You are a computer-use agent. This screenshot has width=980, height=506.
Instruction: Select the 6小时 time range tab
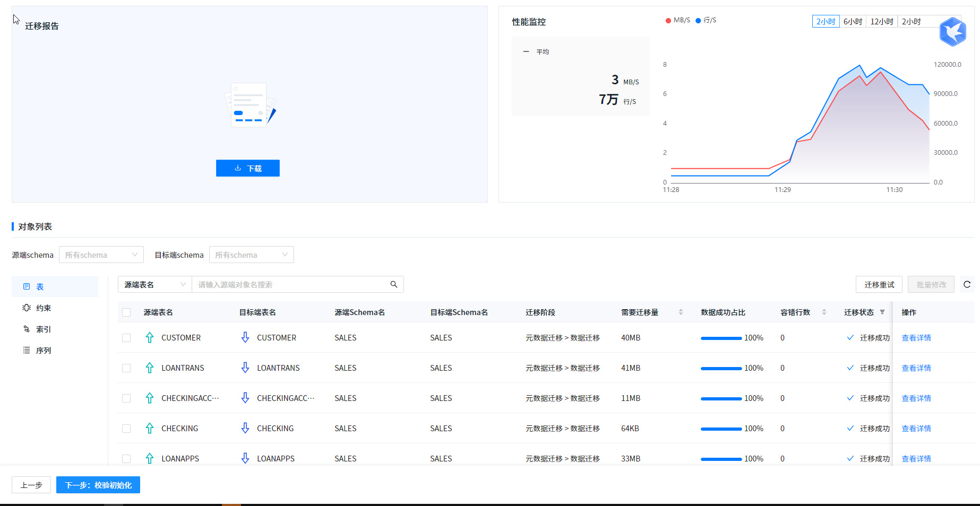[853, 21]
